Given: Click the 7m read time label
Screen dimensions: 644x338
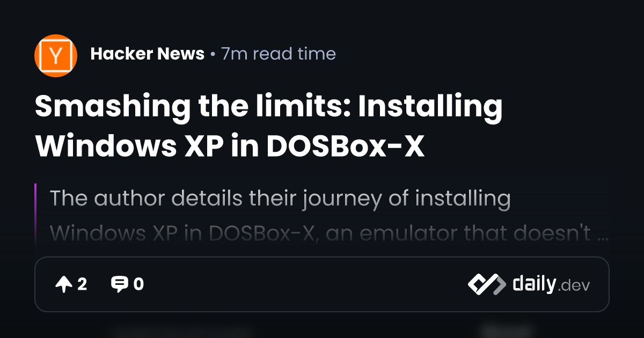Looking at the screenshot, I should tap(279, 54).
